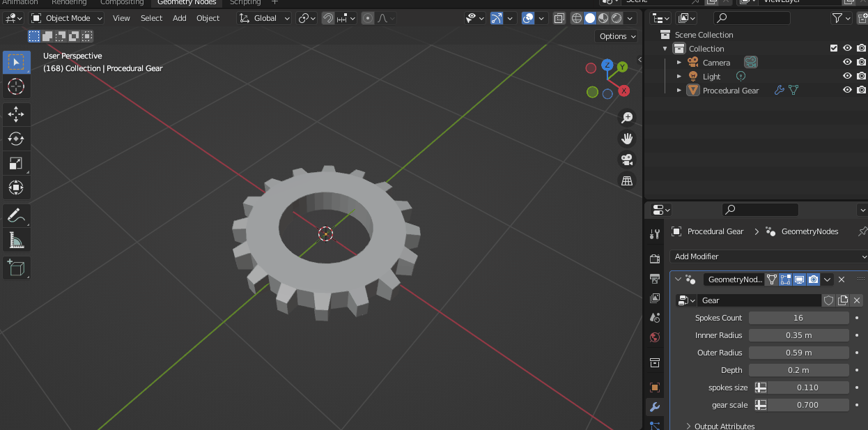The width and height of the screenshot is (868, 430).
Task: Toggle the camera view icon
Action: 627,160
